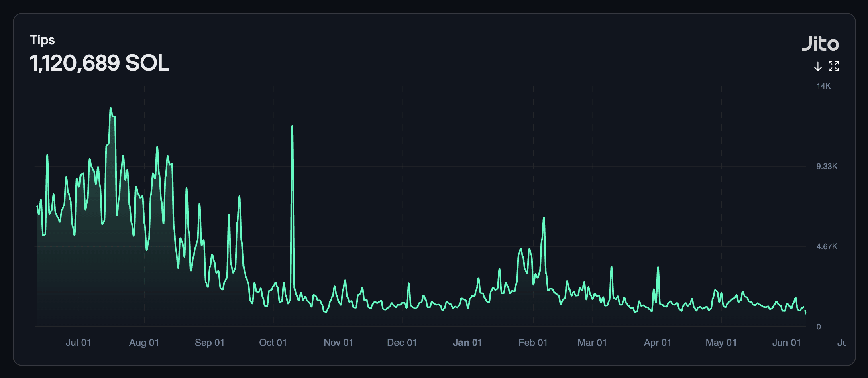Expand the chart to fullscreen
The image size is (868, 378).
834,66
